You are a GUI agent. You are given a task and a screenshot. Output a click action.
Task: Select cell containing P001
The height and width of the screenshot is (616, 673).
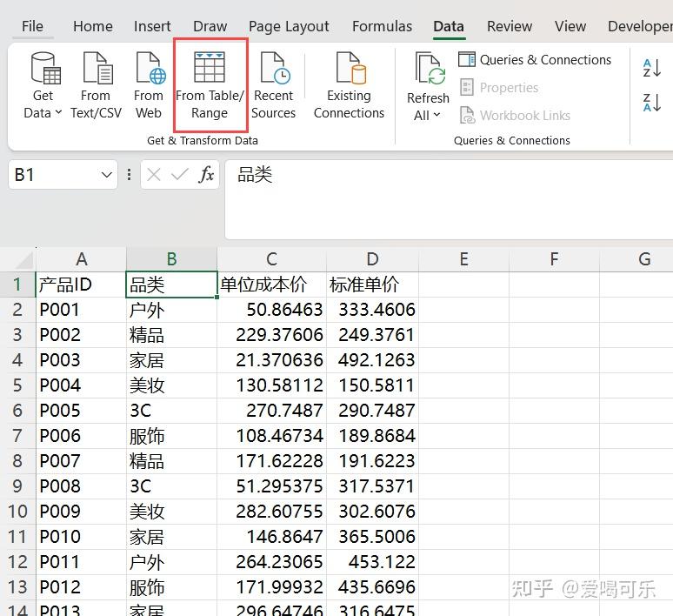81,310
